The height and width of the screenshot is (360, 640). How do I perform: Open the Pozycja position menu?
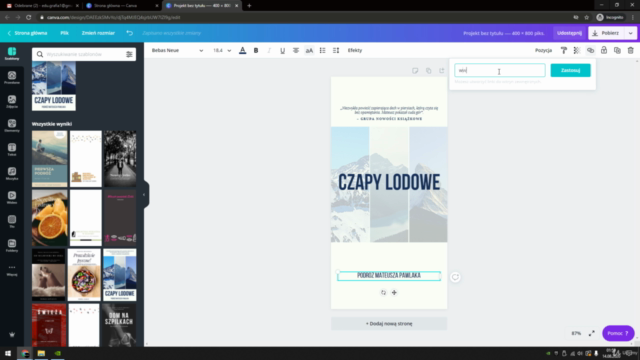(543, 50)
